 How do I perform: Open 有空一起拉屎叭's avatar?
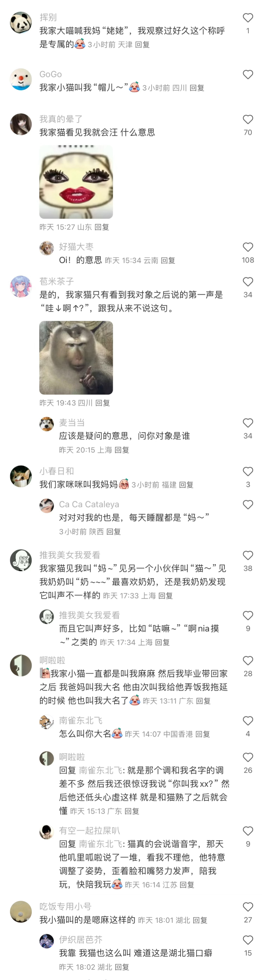[46, 832]
